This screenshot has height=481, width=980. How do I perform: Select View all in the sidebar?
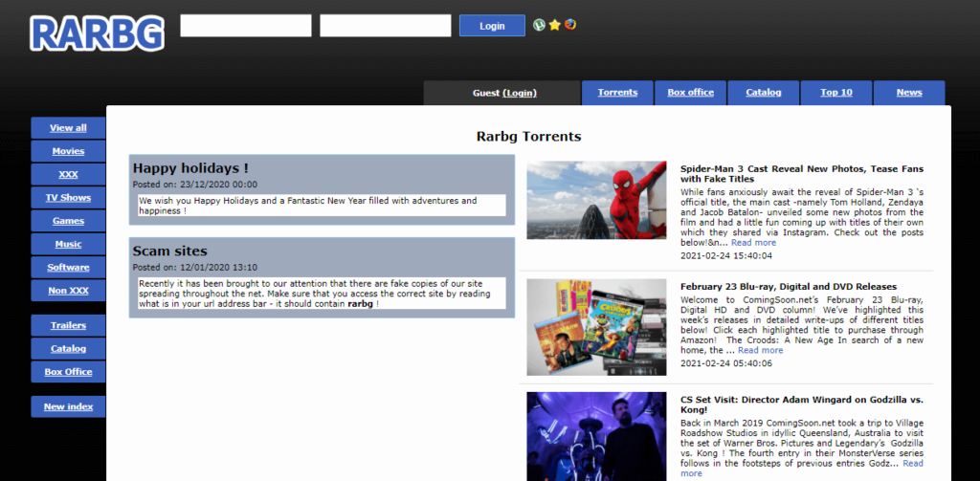coord(68,128)
